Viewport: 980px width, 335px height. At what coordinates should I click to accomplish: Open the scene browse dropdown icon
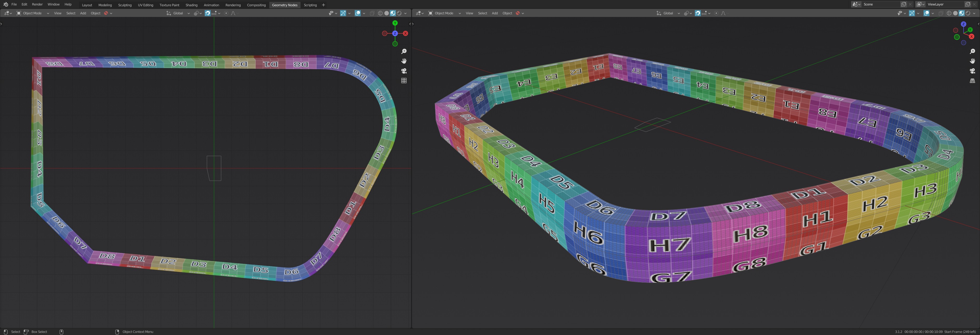[x=856, y=5]
